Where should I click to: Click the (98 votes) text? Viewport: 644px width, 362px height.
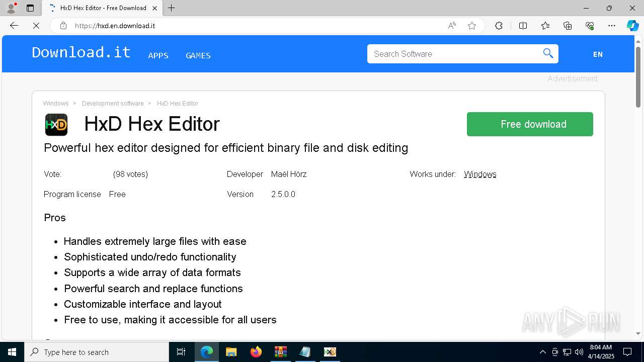[130, 174]
